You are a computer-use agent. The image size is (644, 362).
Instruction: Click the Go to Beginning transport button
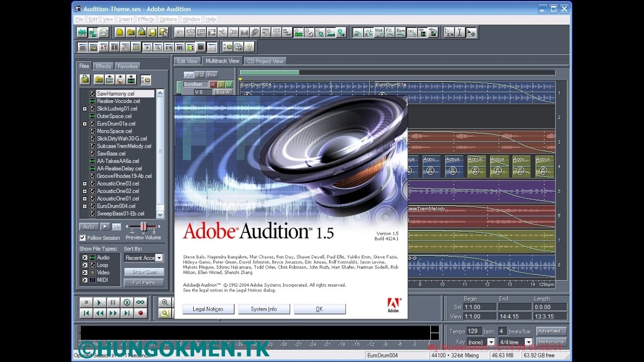click(86, 313)
